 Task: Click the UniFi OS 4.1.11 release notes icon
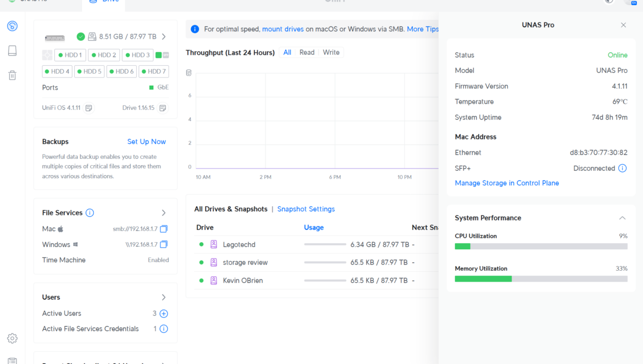click(88, 108)
